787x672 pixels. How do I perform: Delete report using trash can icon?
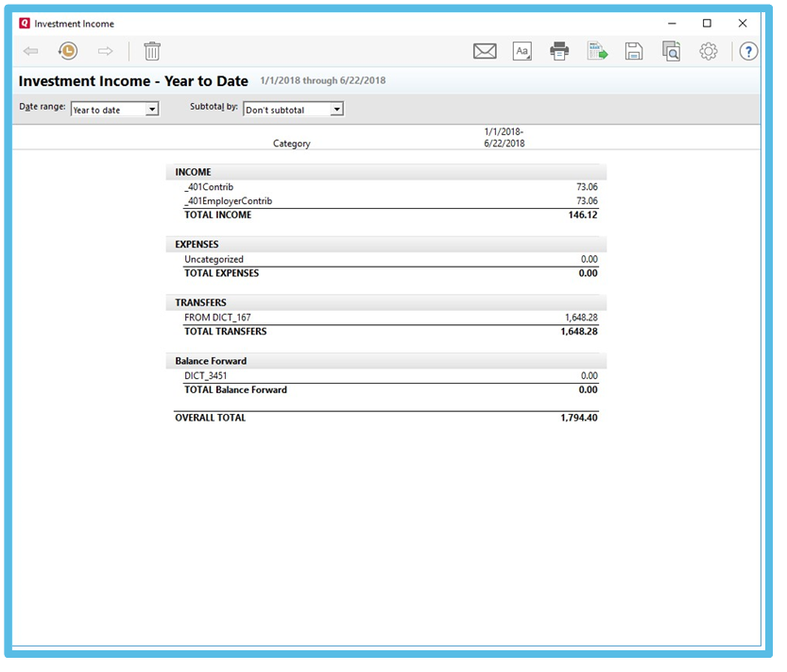tap(152, 51)
